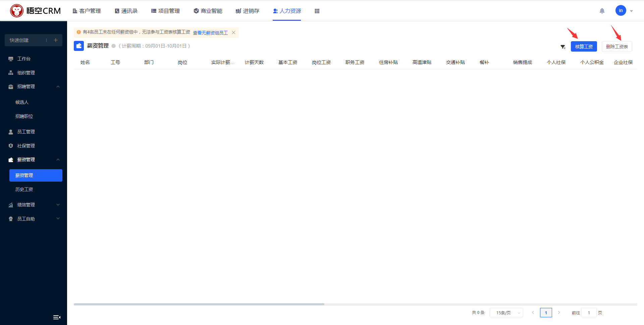The height and width of the screenshot is (325, 644).
Task: Go to next page arrow
Action: click(x=559, y=313)
